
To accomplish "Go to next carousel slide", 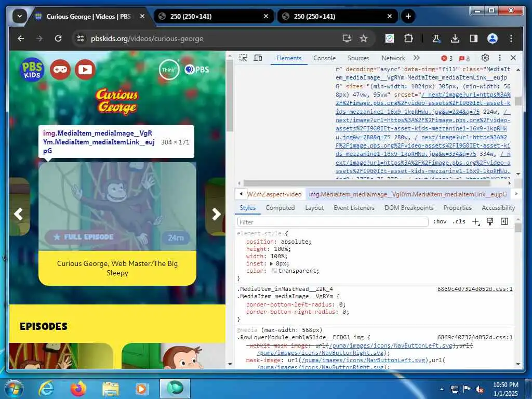I will [216, 214].
